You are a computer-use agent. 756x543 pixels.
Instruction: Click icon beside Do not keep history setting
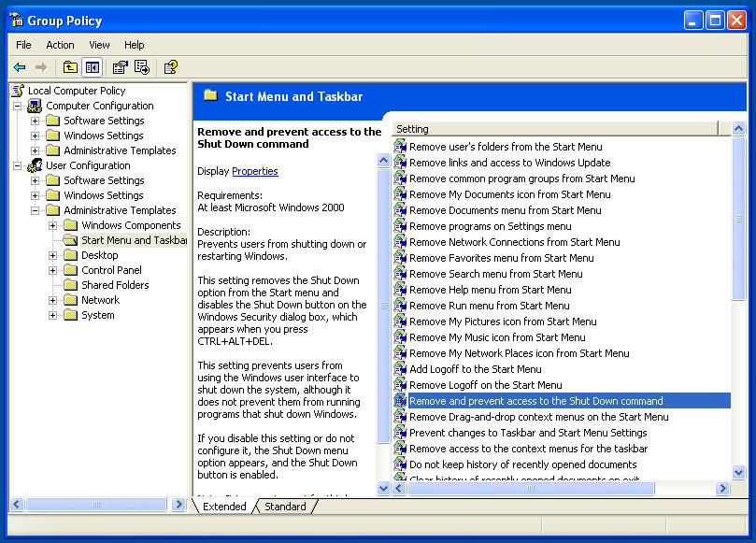point(400,464)
